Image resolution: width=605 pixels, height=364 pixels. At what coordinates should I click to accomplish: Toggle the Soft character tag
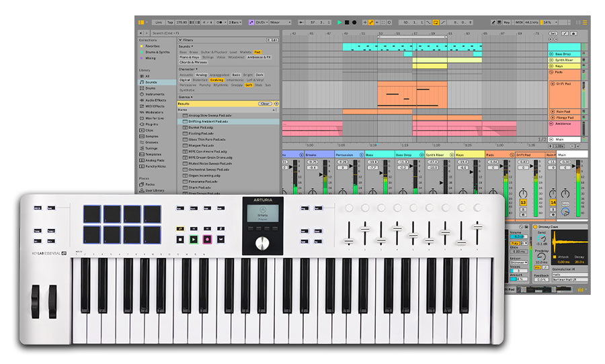pyautogui.click(x=249, y=85)
